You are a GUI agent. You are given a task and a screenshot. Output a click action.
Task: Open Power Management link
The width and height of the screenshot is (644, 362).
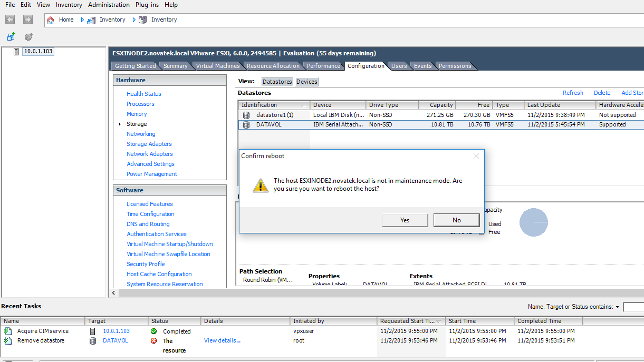[x=152, y=174]
